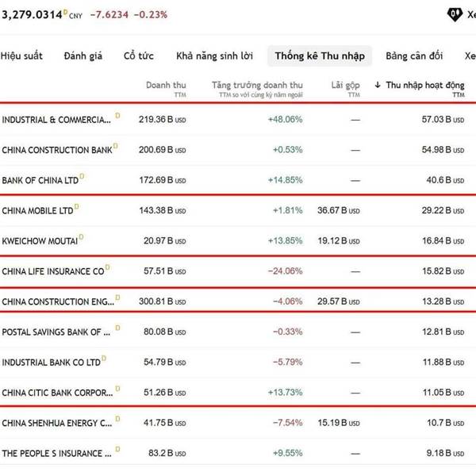Click D badge beside INDUSTRIAL & COMMERCIA...
The height and width of the screenshot is (476, 476).
pyautogui.click(x=117, y=115)
